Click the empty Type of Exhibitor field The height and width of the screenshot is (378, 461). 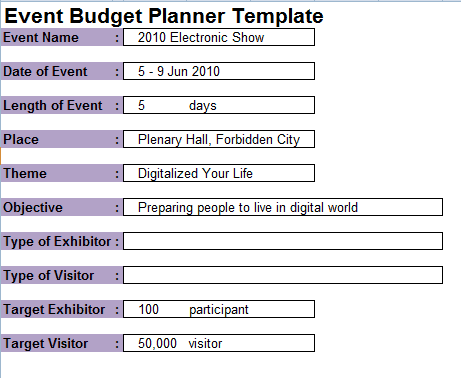click(x=283, y=241)
